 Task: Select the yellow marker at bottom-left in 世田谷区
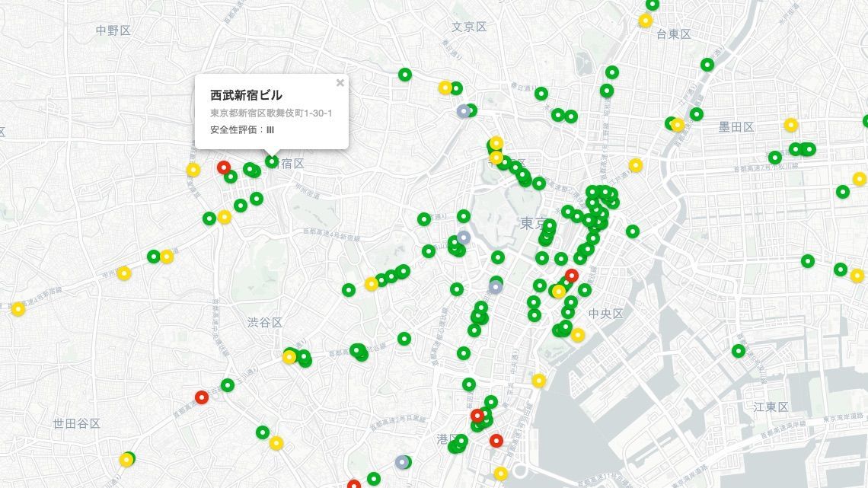[x=124, y=460]
